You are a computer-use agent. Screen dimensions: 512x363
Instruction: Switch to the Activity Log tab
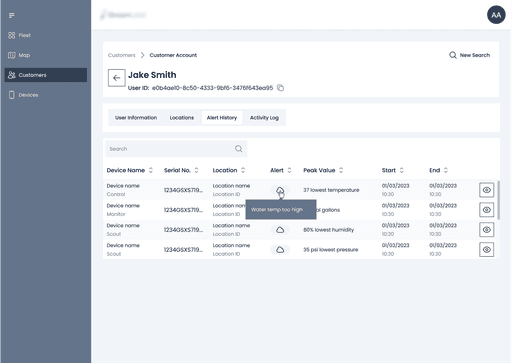264,118
